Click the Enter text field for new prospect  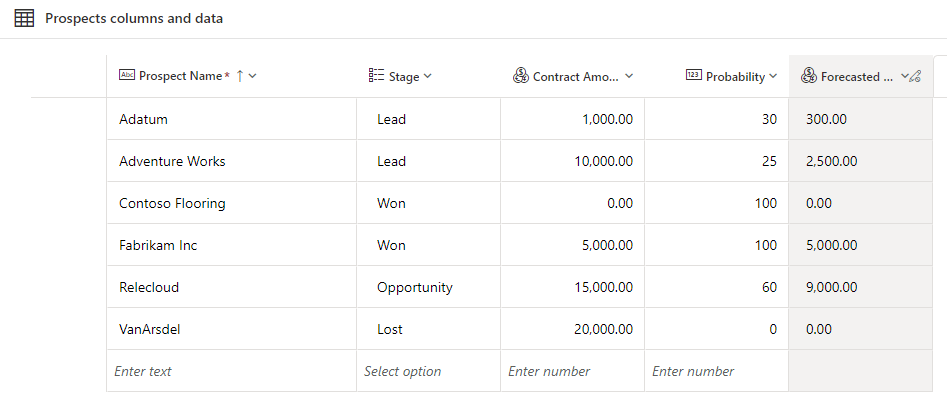coord(231,371)
